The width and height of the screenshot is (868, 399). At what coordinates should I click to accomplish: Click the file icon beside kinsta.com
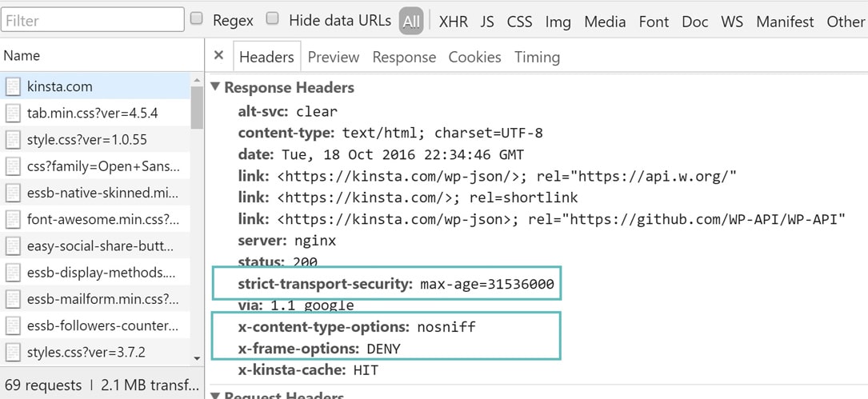pos(13,86)
